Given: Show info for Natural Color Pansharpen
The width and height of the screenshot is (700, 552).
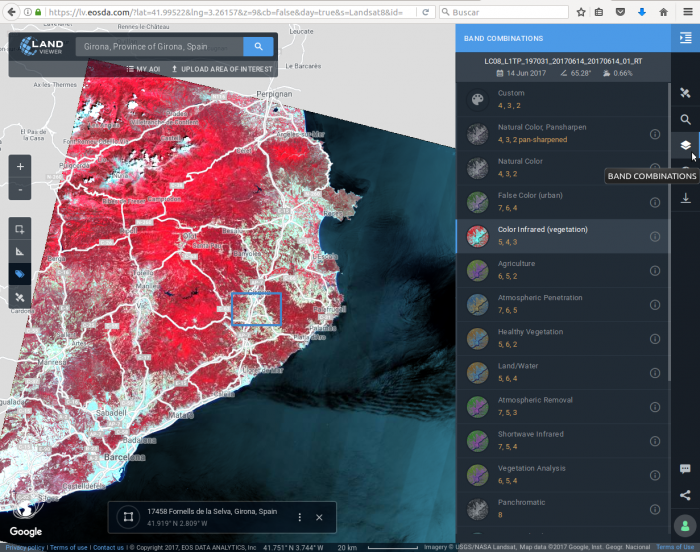Looking at the screenshot, I should 655,134.
